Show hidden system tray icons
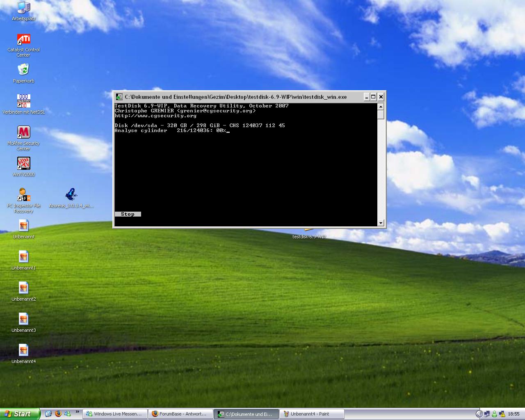Viewport: 525px width, 420px height. (479, 414)
